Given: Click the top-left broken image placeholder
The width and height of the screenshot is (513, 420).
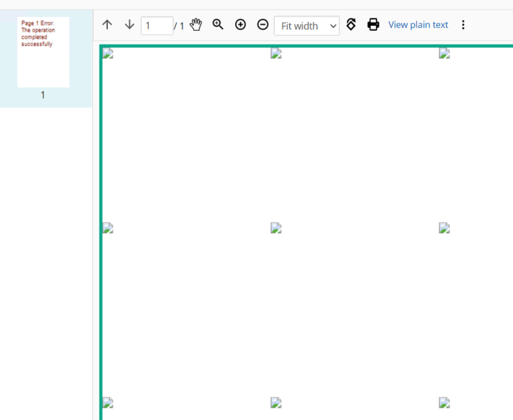Looking at the screenshot, I should (108, 54).
